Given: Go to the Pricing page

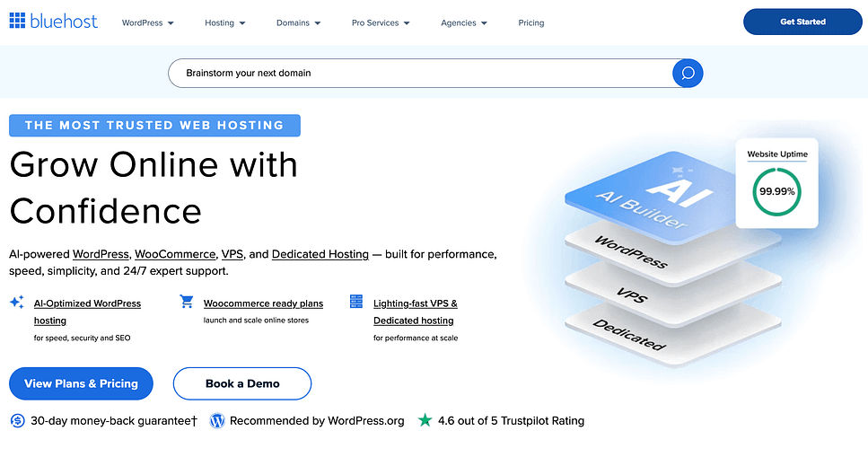Looking at the screenshot, I should pyautogui.click(x=531, y=22).
